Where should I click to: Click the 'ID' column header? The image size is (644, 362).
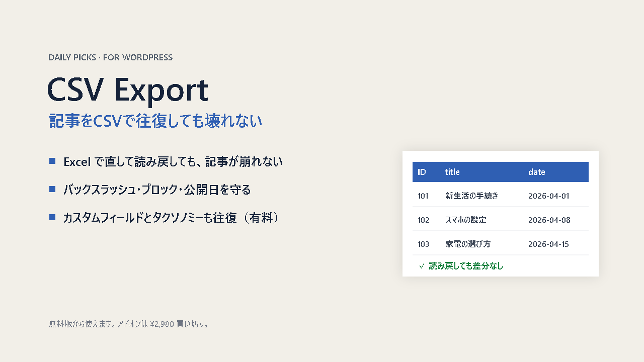pos(422,172)
